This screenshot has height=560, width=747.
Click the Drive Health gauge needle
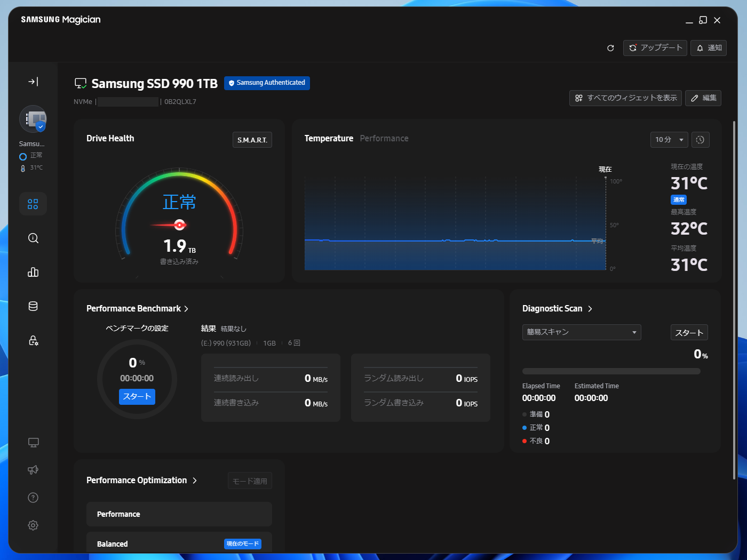click(x=170, y=225)
